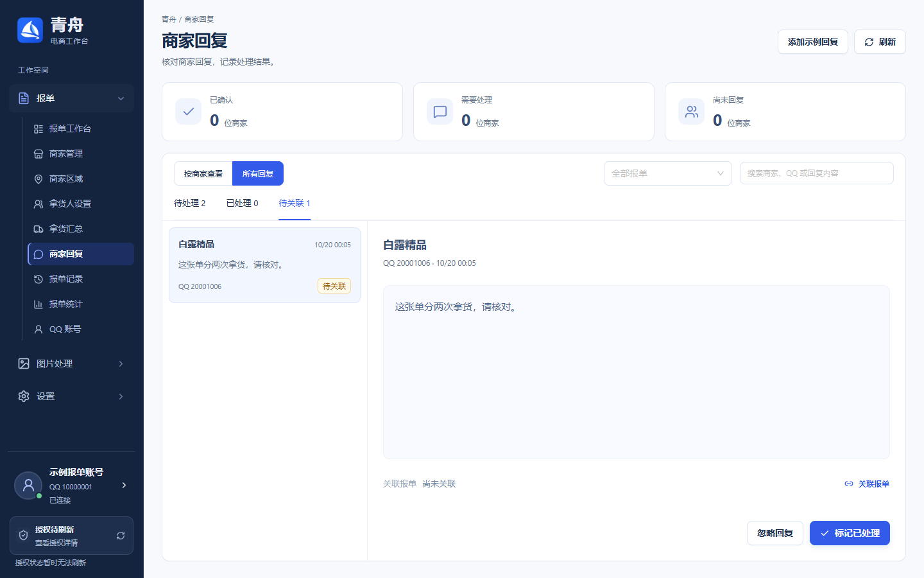Click the 商家回复 chat bubble icon in sidebar
924x578 pixels.
[38, 254]
